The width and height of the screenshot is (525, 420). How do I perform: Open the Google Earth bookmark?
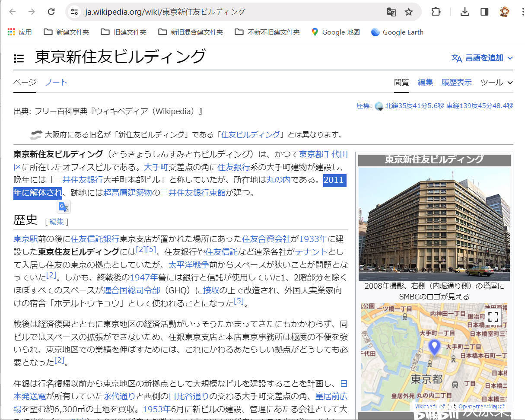(x=397, y=32)
